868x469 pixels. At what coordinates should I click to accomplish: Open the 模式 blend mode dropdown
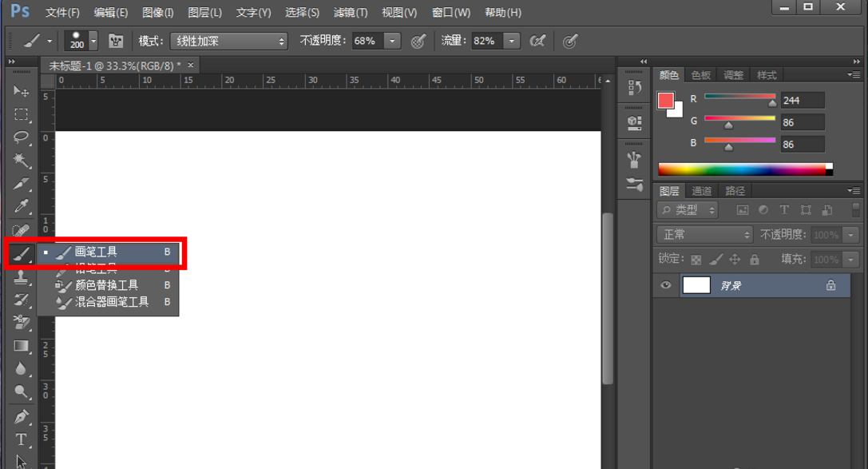(x=228, y=41)
